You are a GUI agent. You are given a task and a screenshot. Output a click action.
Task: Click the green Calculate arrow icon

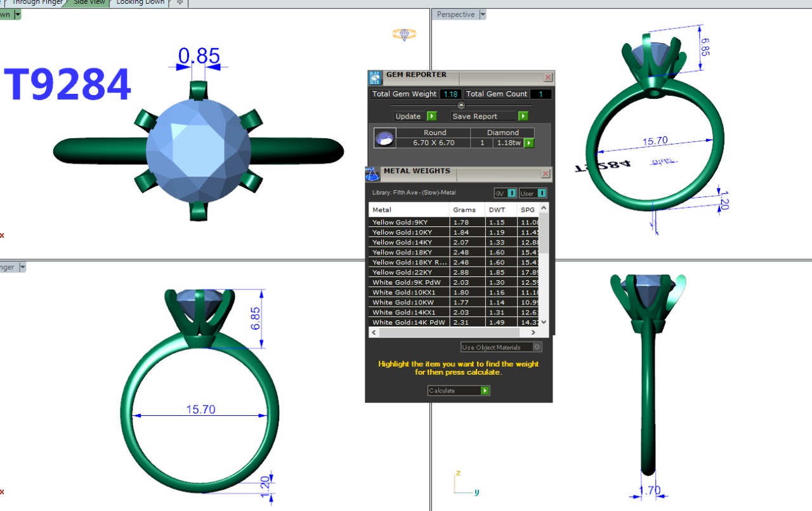(x=485, y=391)
